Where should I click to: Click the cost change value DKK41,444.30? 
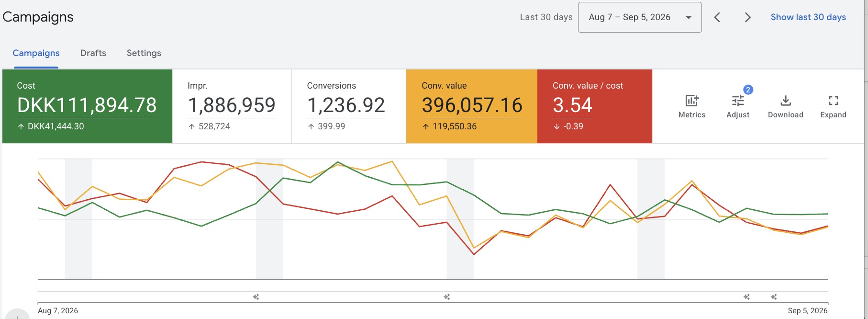(56, 126)
